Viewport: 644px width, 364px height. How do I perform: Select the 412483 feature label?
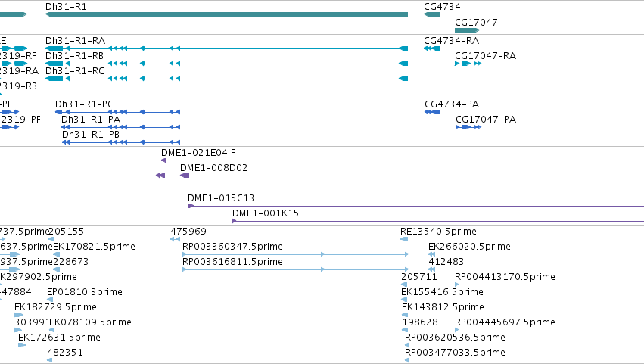pos(446,262)
